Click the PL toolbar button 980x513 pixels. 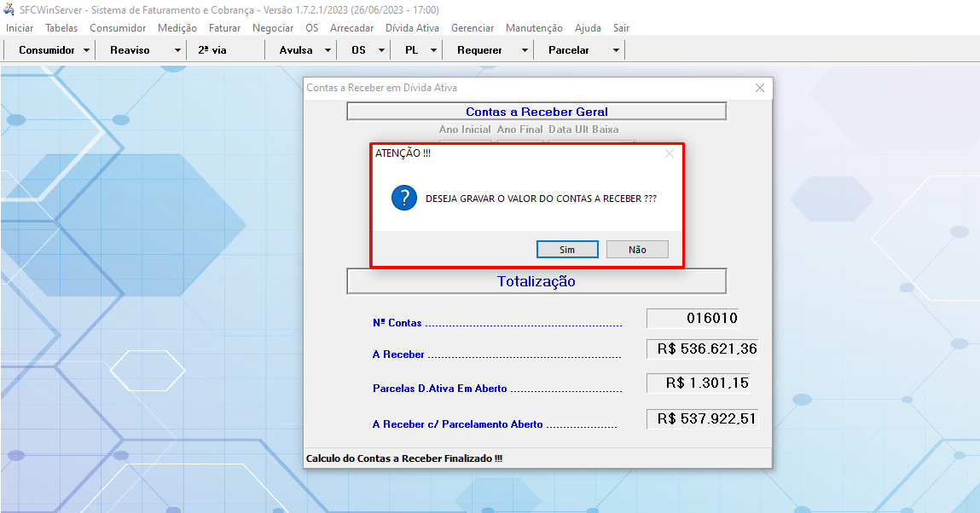tap(411, 50)
